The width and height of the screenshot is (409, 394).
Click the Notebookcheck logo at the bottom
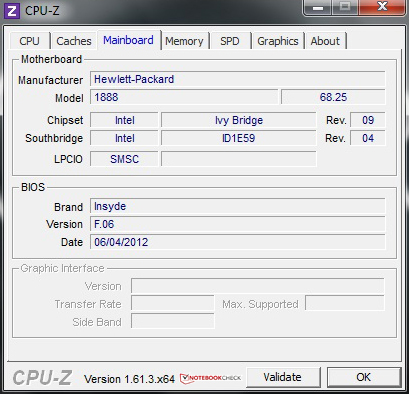210,378
